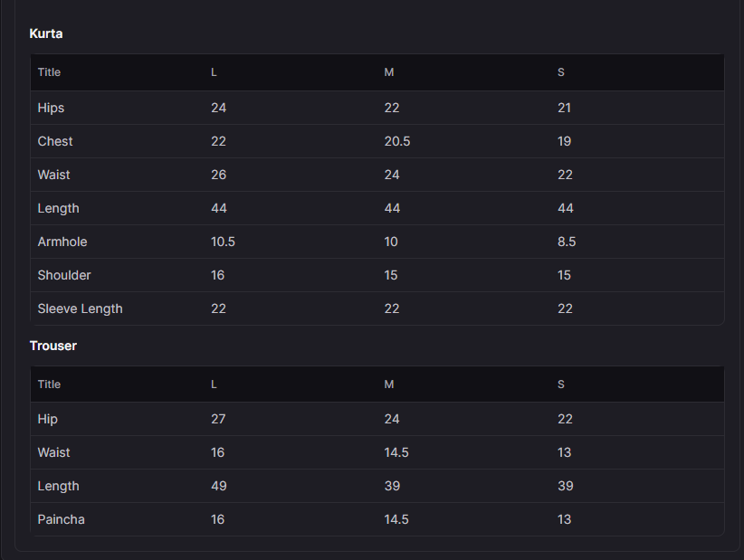Click the Hips row label in Kurta table

coord(51,109)
